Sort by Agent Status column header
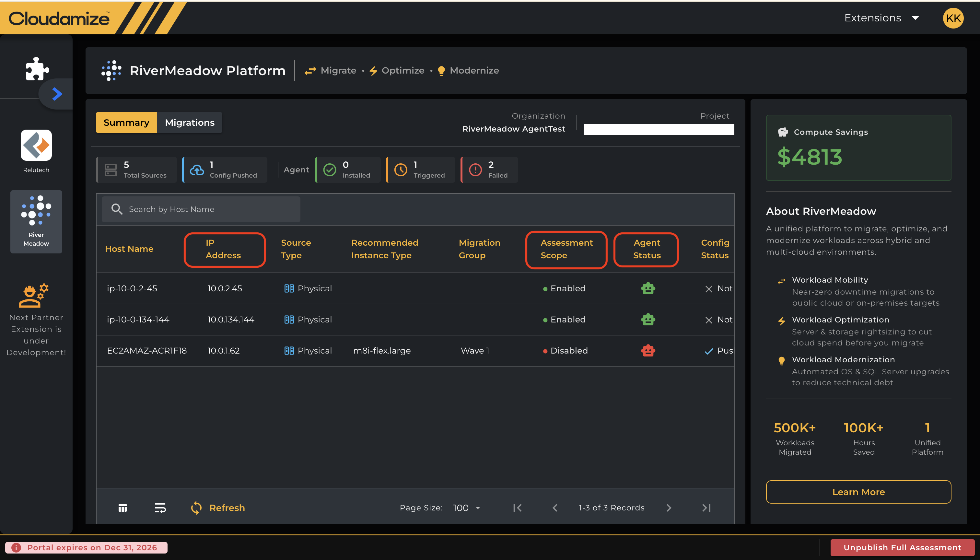 [647, 249]
